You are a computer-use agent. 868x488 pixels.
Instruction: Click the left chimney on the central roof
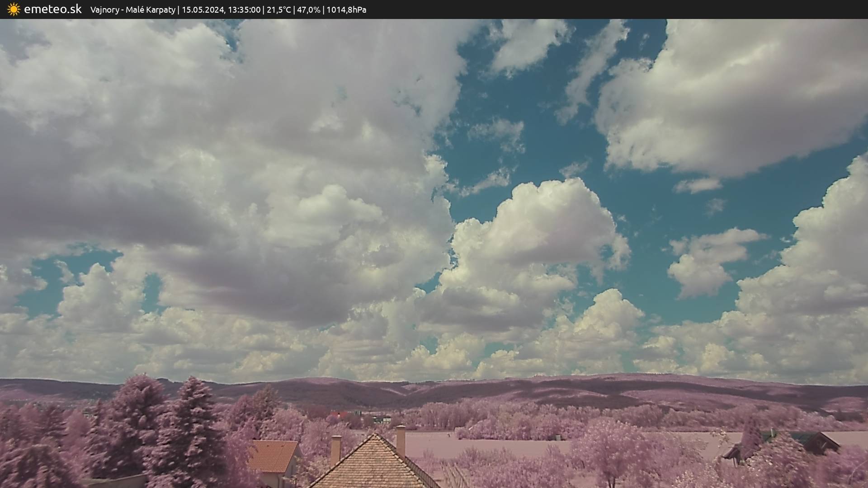336,449
